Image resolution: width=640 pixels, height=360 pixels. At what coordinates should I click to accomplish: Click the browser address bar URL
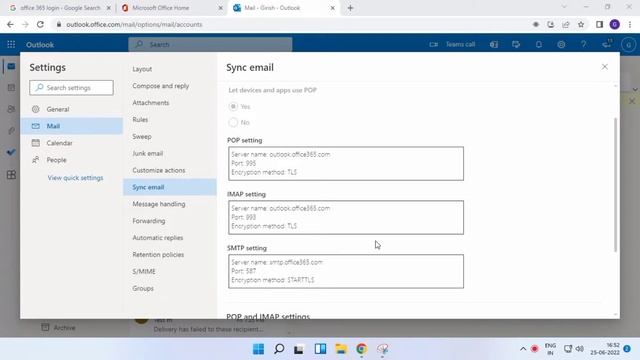[x=134, y=24]
